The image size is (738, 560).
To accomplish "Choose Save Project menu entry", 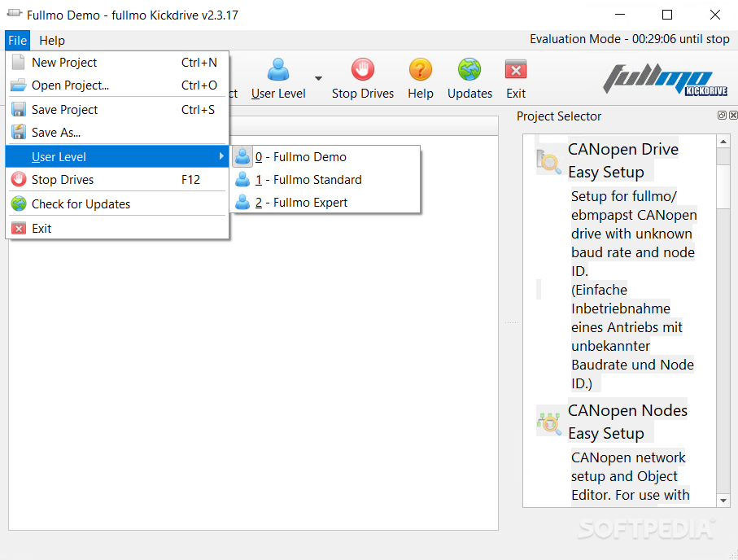I will pyautogui.click(x=116, y=109).
